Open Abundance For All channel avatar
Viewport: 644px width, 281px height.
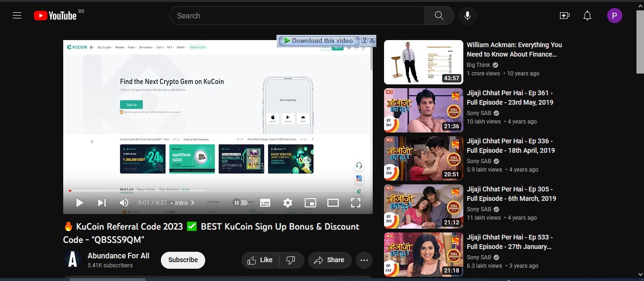72,260
